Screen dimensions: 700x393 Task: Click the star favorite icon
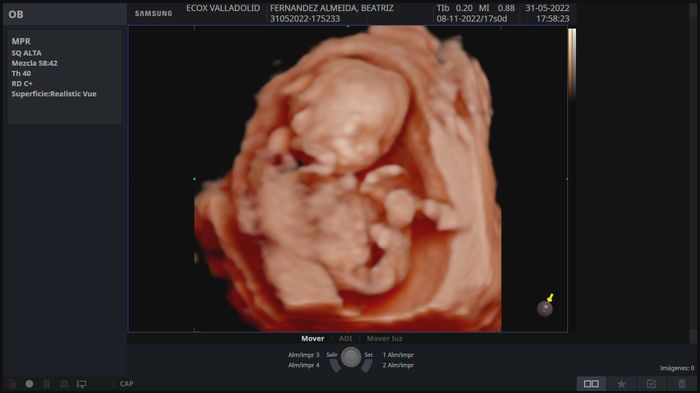pyautogui.click(x=621, y=384)
